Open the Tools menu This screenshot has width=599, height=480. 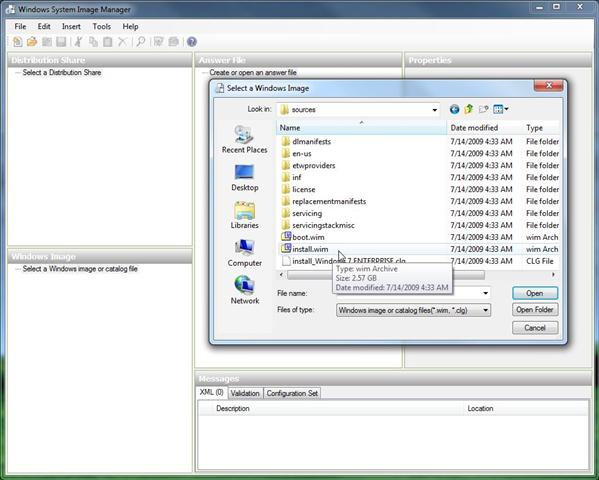pos(102,26)
